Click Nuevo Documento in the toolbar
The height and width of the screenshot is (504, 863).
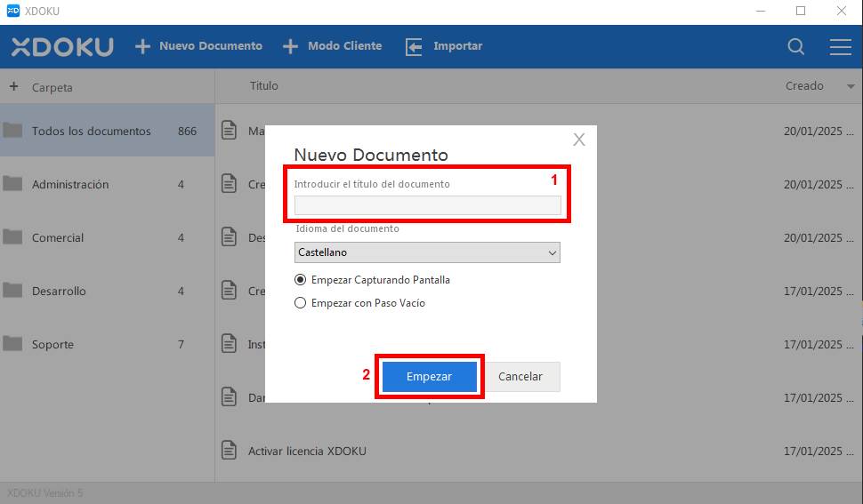coord(211,46)
